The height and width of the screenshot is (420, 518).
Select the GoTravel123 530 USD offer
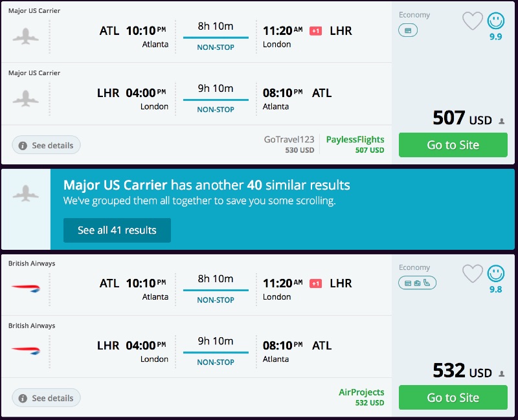[289, 144]
